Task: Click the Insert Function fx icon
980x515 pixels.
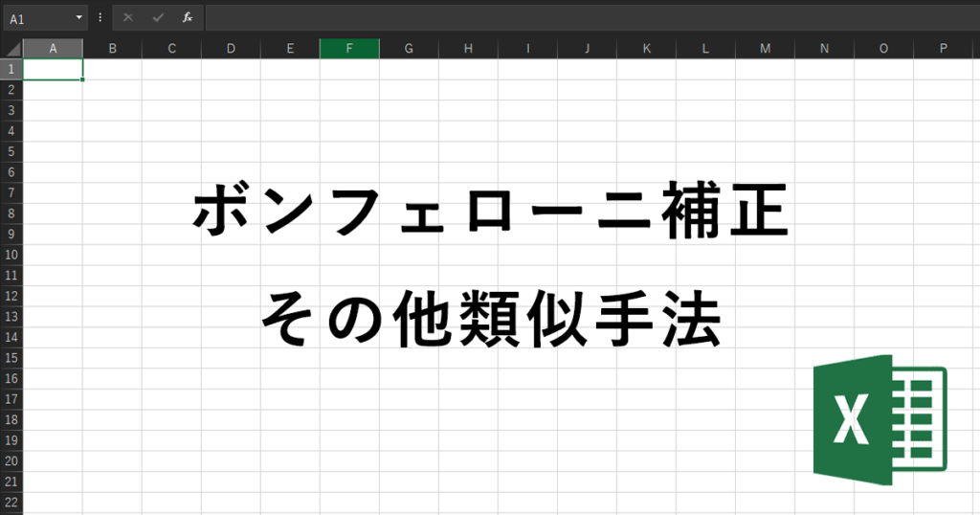Action: pyautogui.click(x=188, y=17)
